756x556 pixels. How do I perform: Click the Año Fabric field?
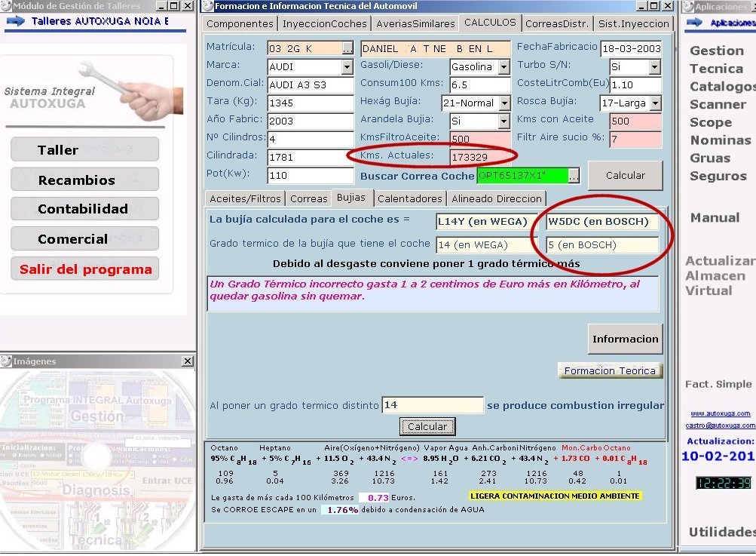[311, 121]
